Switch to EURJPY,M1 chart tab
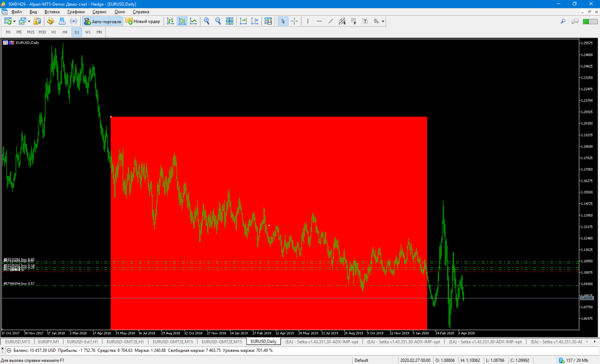 (x=49, y=342)
